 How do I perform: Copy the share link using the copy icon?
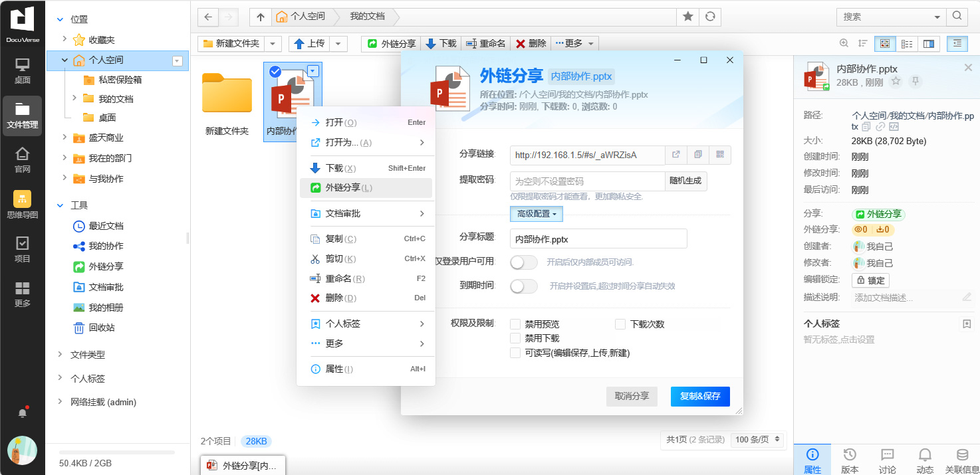698,155
